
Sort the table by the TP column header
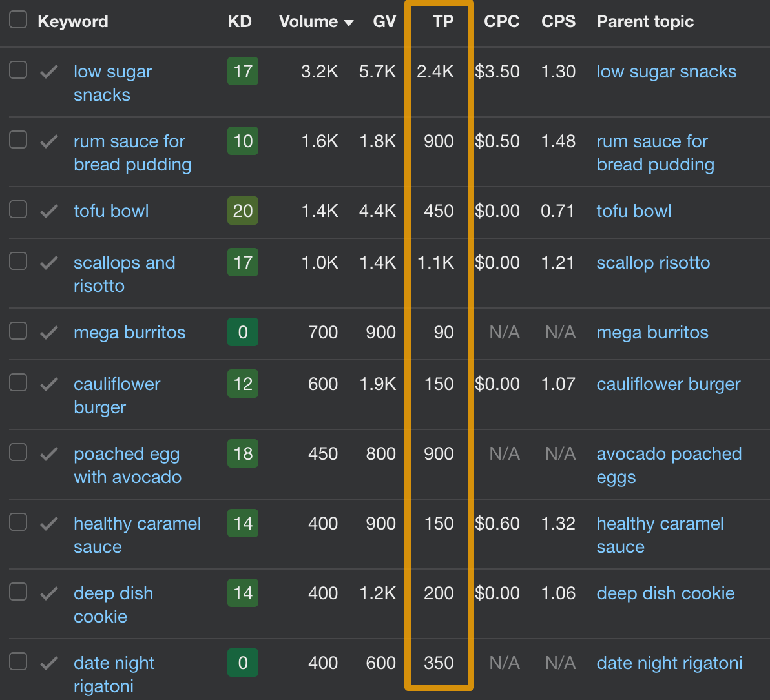pyautogui.click(x=443, y=21)
